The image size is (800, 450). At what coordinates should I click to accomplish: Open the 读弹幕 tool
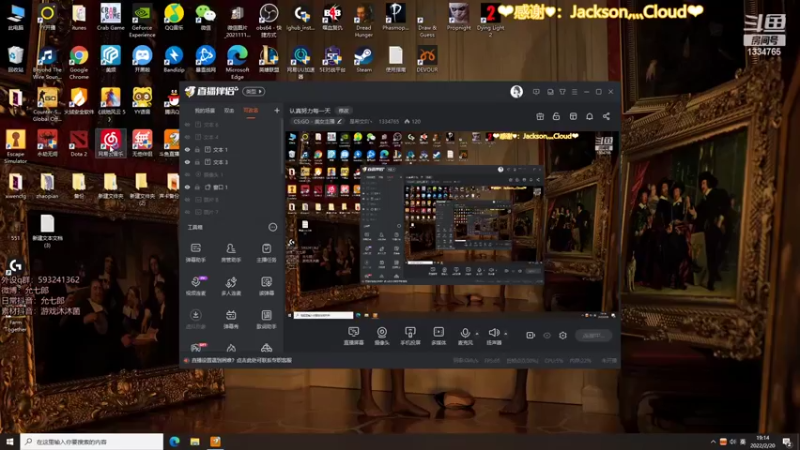pos(266,286)
